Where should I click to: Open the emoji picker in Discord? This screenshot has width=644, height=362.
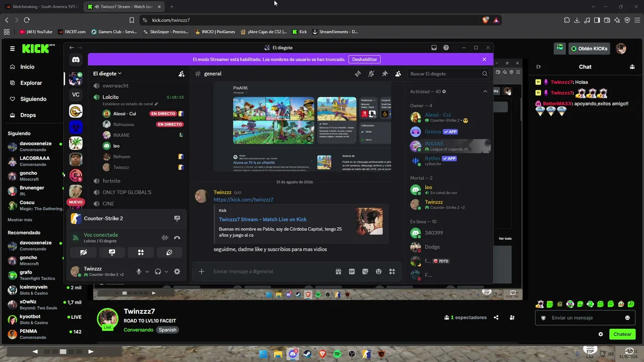(x=378, y=271)
